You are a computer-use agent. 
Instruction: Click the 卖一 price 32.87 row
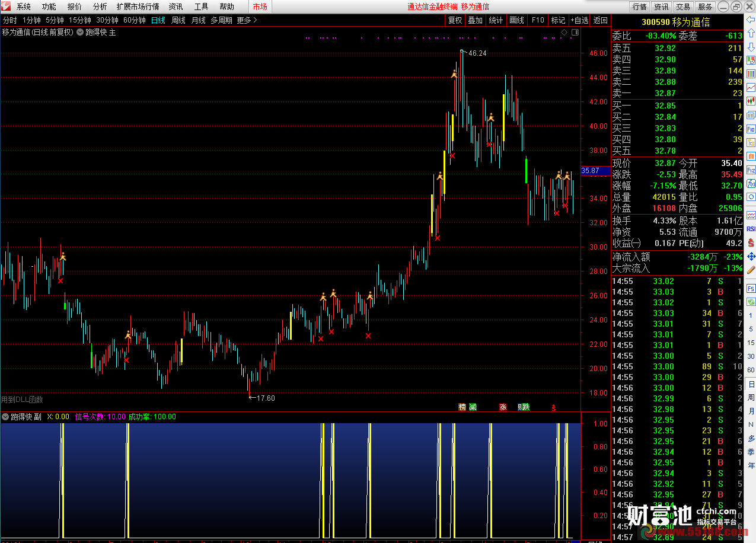coord(677,93)
